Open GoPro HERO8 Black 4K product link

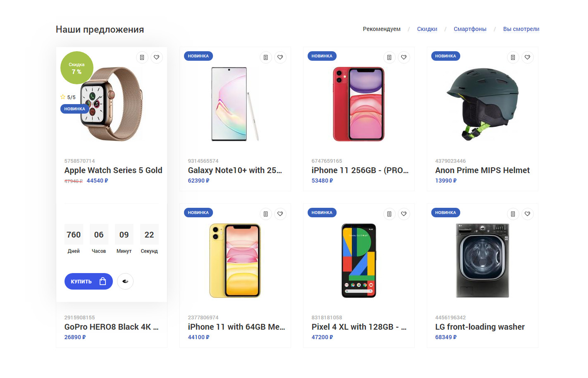[111, 327]
